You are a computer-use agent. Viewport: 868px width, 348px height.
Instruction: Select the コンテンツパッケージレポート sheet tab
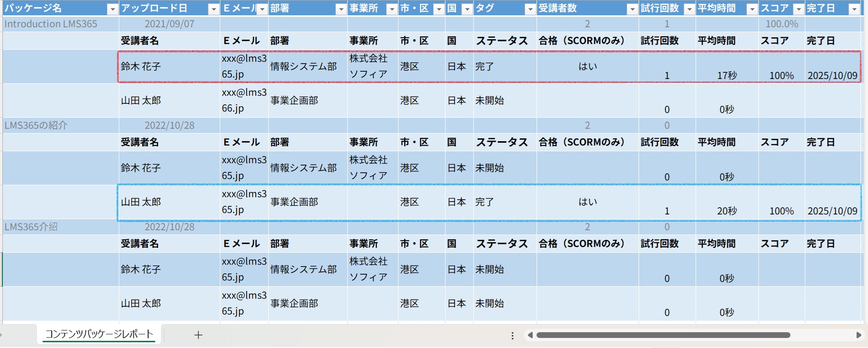[99, 334]
